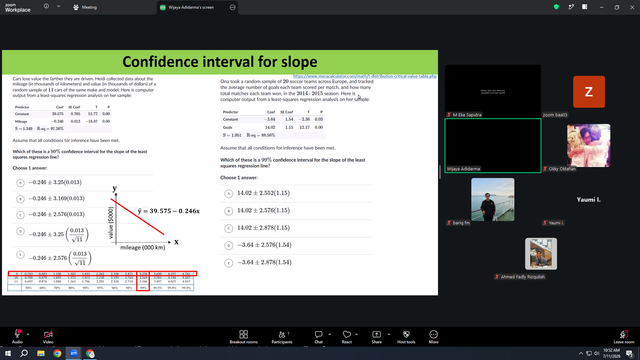Open Windows taskbar search
Screen dimensions: 640x360
tap(24, 353)
